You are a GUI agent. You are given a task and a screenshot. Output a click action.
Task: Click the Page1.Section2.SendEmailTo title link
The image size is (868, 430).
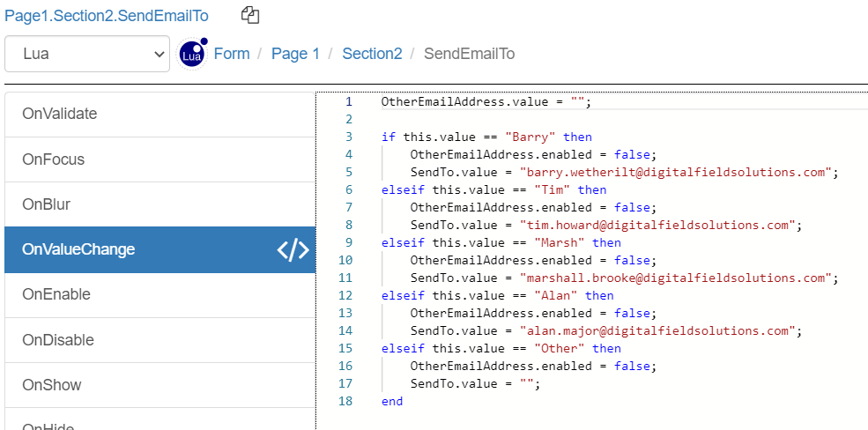[107, 15]
